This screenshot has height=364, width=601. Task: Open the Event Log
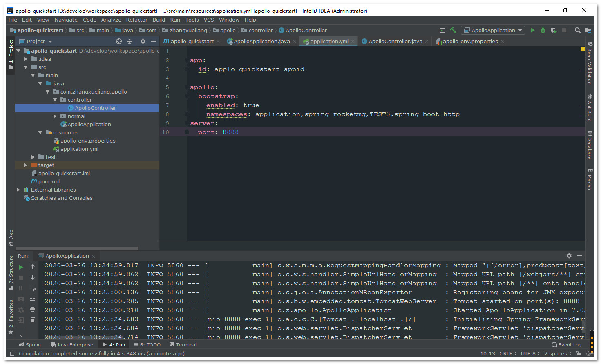(x=567, y=345)
